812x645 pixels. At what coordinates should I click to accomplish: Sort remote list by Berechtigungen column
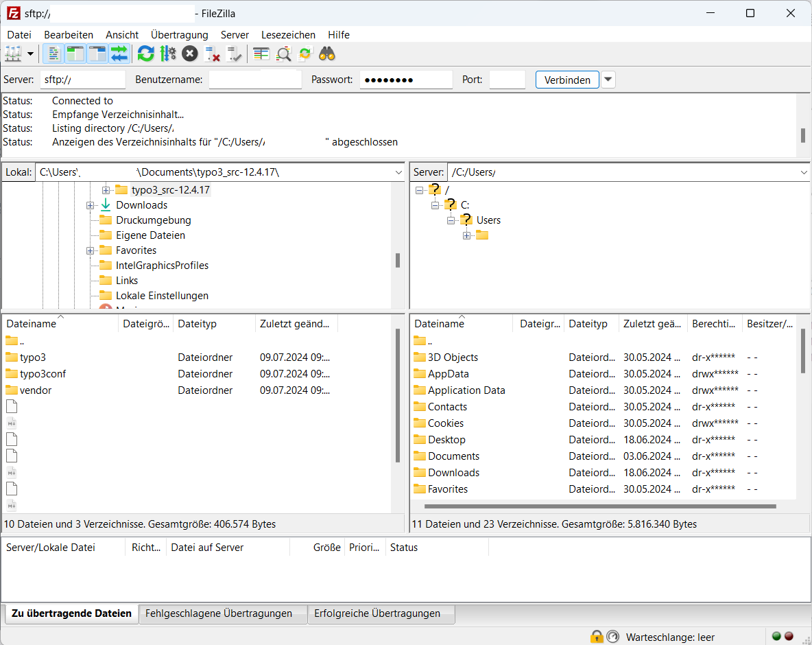point(715,324)
